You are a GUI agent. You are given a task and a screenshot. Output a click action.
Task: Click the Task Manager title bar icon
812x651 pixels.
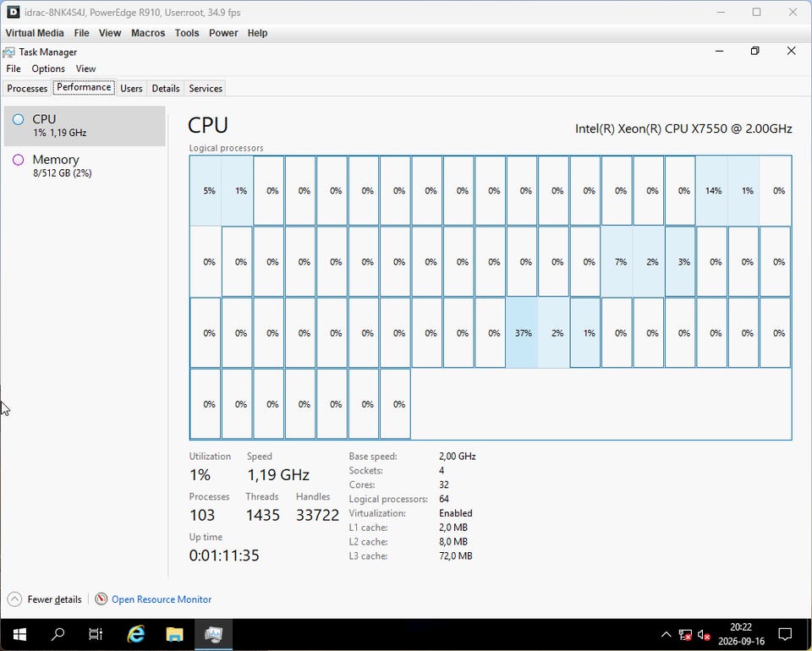8,52
